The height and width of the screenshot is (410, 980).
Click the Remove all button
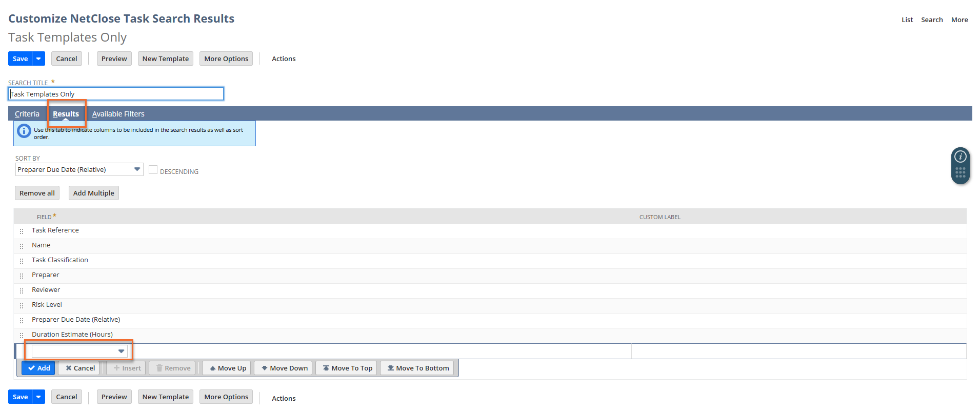(37, 193)
